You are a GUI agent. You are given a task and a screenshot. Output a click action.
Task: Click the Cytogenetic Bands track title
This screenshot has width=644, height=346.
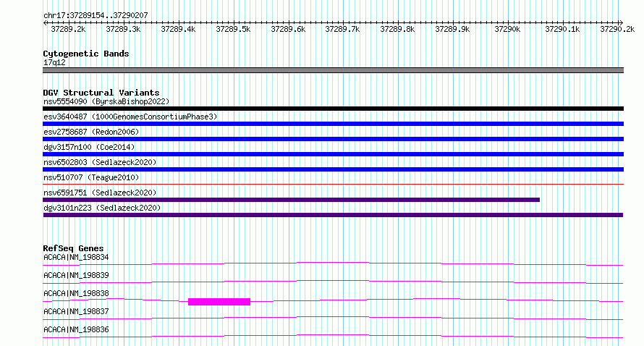click(x=86, y=54)
